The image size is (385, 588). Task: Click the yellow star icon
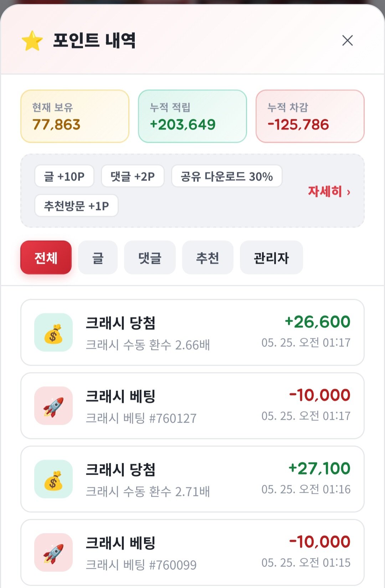[32, 41]
